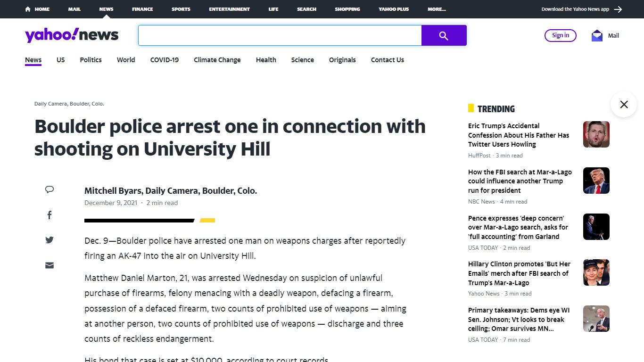This screenshot has width=644, height=362.
Task: Close the trending panel with the X button
Action: pos(624,104)
